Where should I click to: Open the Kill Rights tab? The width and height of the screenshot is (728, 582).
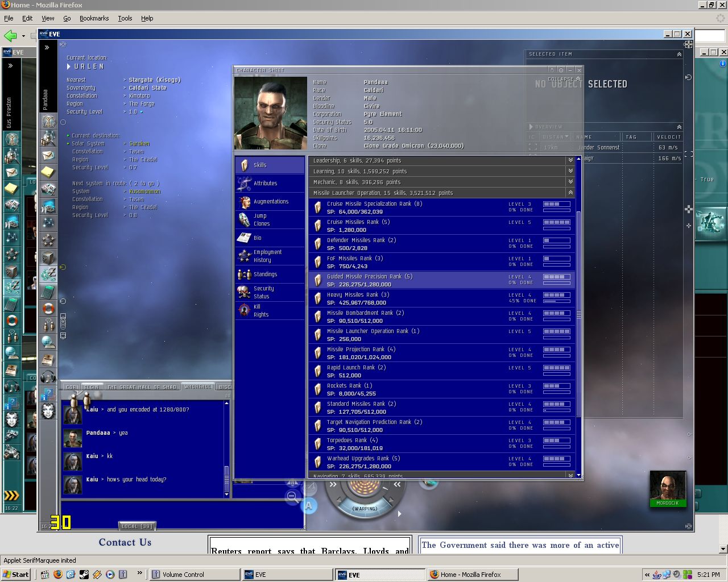click(x=270, y=310)
